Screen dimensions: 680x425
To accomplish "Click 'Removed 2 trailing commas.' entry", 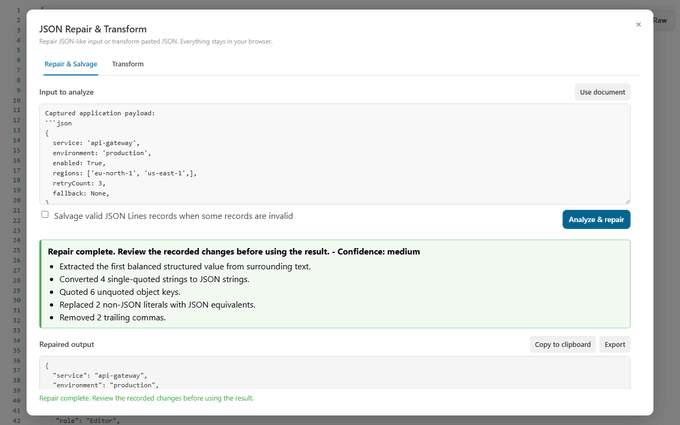I will click(x=112, y=317).
